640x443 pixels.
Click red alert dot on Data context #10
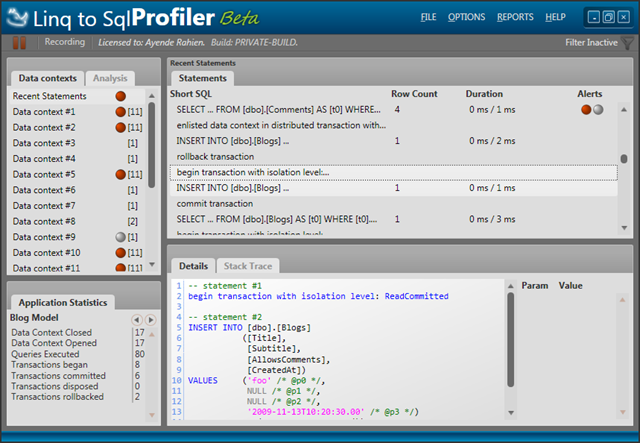[120, 253]
